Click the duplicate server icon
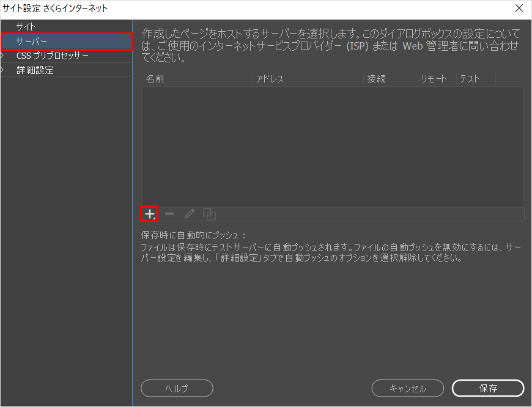The height and width of the screenshot is (407, 532). click(209, 214)
